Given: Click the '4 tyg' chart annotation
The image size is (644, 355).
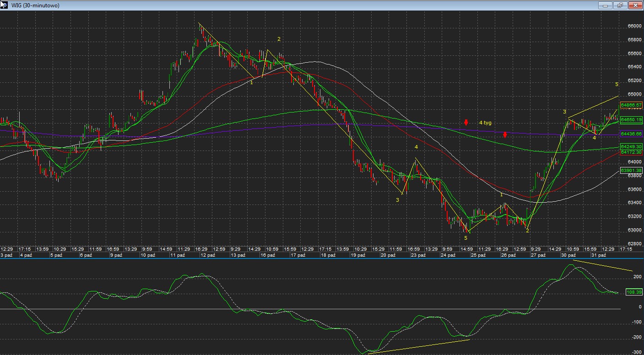Looking at the screenshot, I should tap(485, 123).
